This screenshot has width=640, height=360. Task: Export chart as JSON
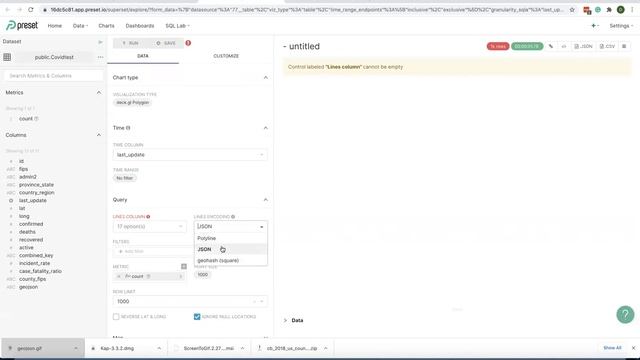coord(583,47)
